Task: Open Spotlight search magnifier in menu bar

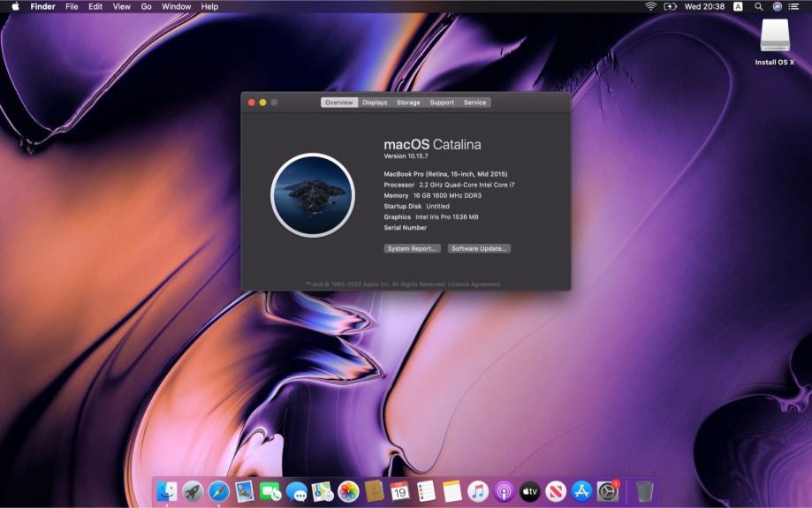Action: [758, 6]
